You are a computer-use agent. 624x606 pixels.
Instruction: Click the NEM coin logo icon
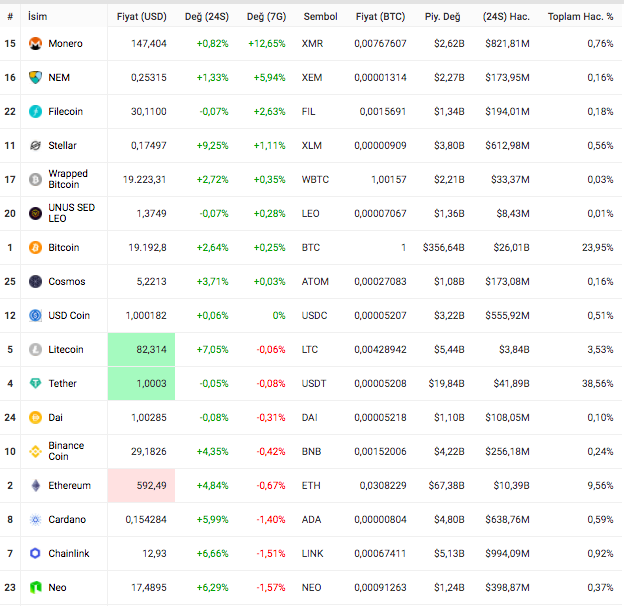(35, 77)
